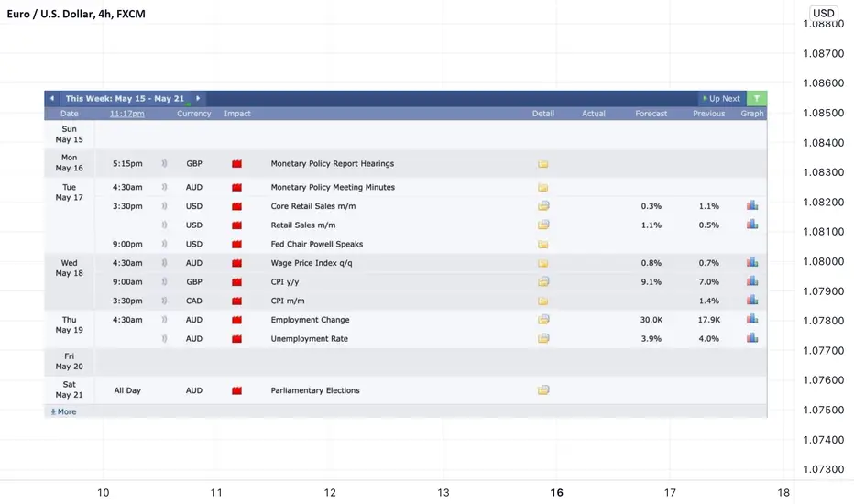This screenshot has width=854, height=504.
Task: Click the This Week: May 15 - May 21 header
Action: point(125,99)
